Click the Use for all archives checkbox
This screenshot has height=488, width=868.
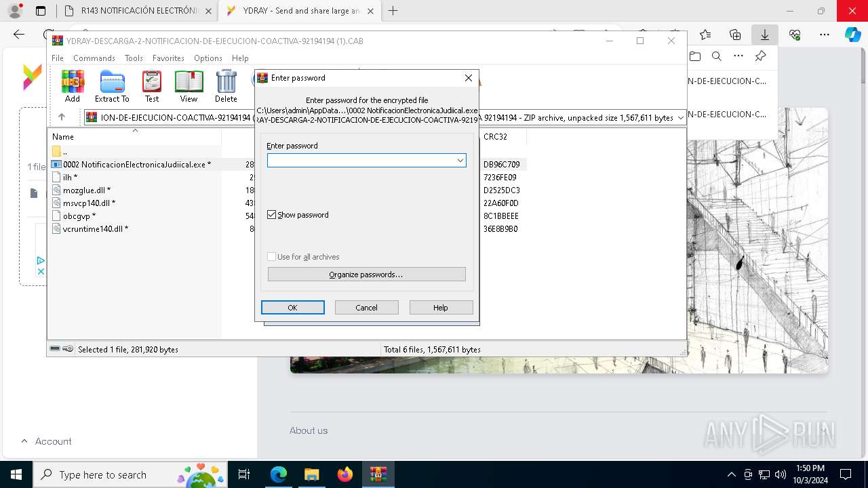point(272,257)
